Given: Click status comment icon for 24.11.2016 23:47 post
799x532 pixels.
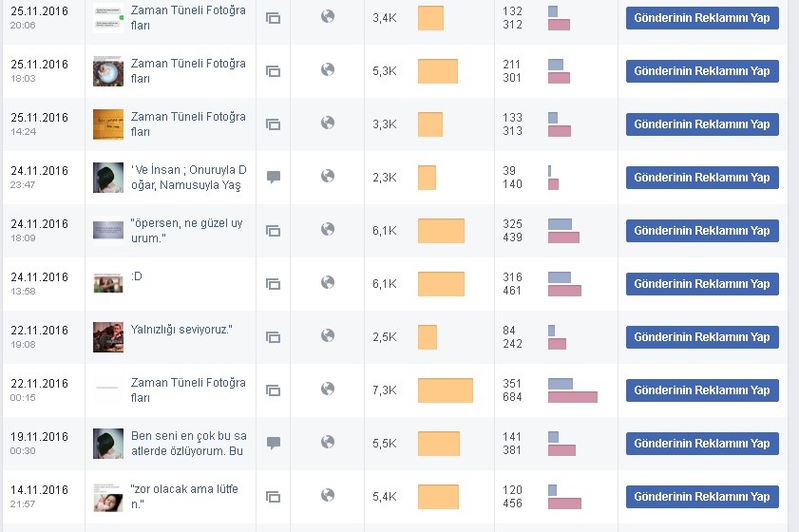Looking at the screenshot, I should (274, 178).
